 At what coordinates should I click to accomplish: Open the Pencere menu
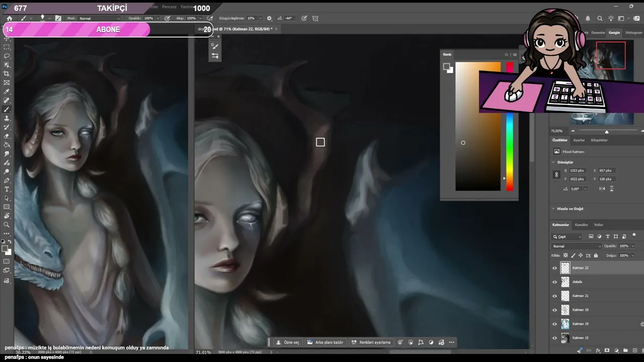pos(169,7)
